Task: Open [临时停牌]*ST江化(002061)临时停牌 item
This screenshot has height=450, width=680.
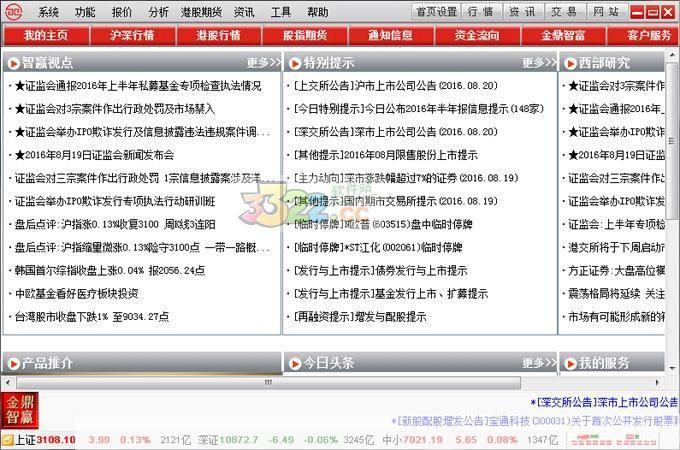Action: (378, 248)
